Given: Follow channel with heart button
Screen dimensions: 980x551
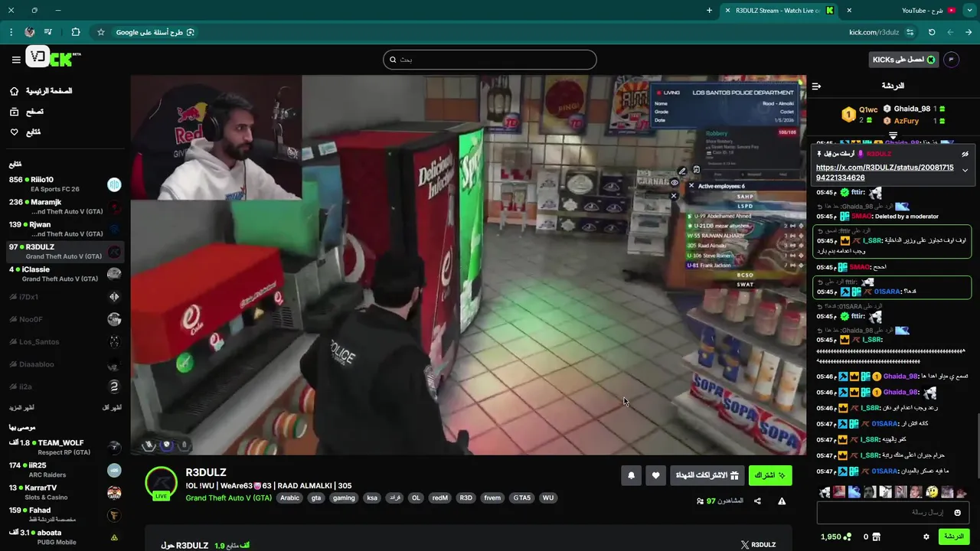Looking at the screenshot, I should tap(655, 475).
